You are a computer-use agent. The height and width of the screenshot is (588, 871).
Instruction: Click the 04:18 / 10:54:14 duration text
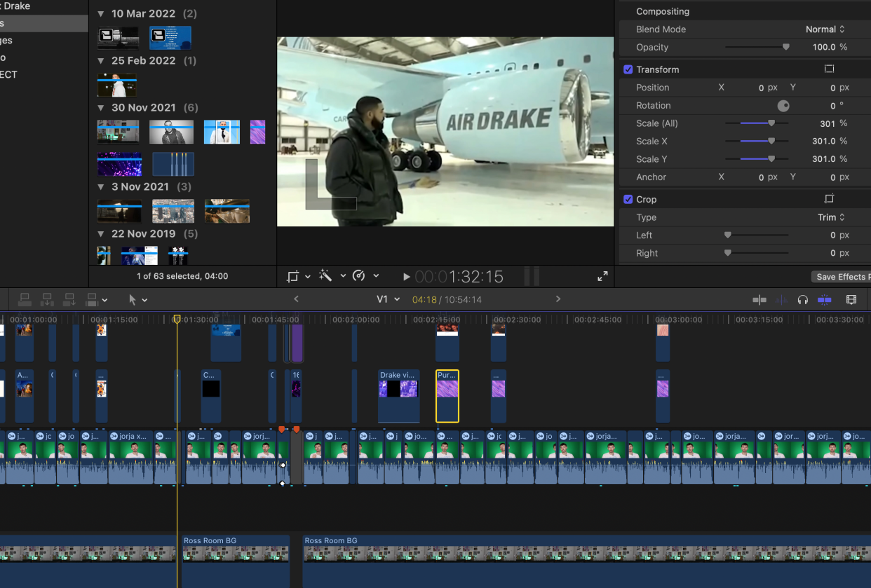[447, 299]
